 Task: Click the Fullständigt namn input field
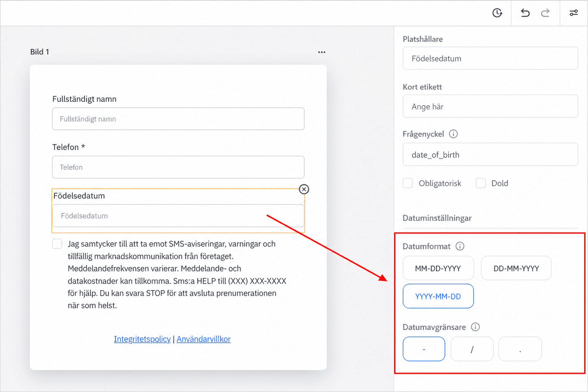pyautogui.click(x=178, y=119)
